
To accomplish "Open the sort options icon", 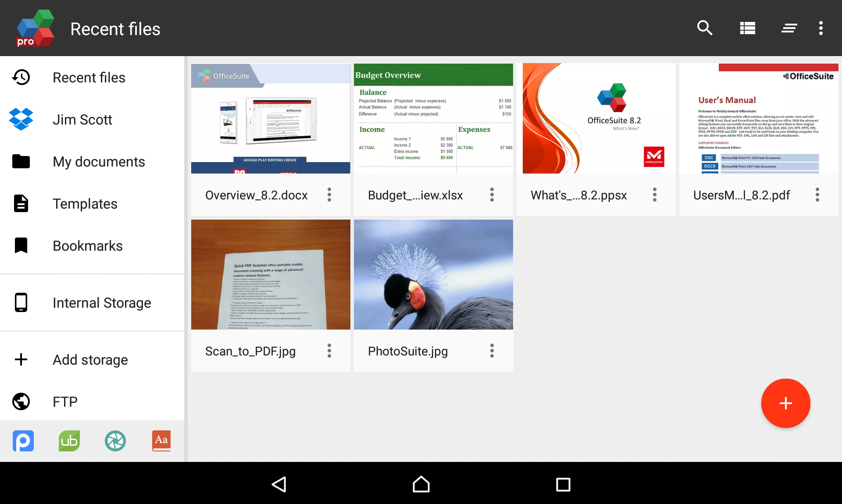I will pos(789,28).
